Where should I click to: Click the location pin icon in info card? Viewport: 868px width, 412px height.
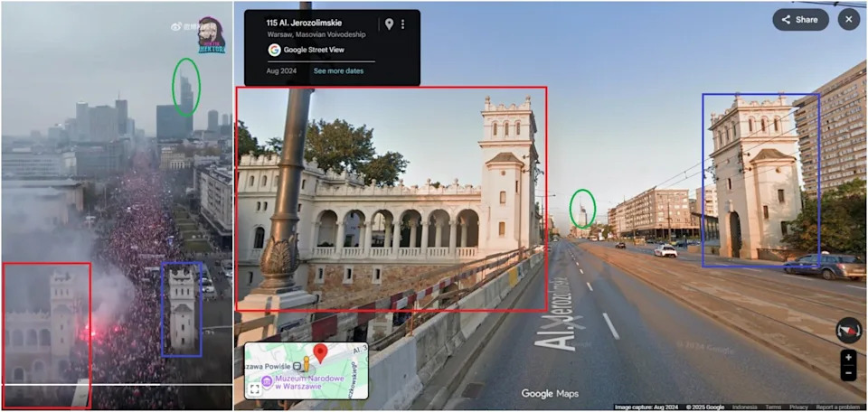click(x=389, y=24)
